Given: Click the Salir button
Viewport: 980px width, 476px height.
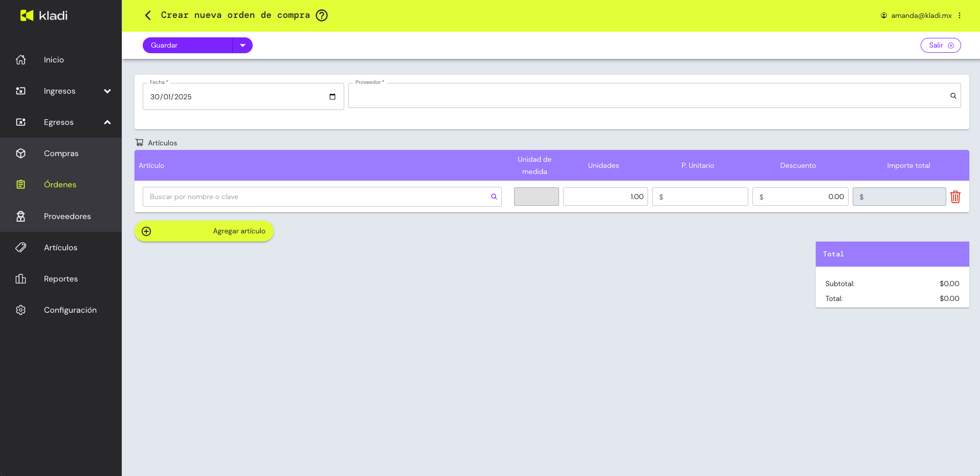Looking at the screenshot, I should (x=940, y=45).
